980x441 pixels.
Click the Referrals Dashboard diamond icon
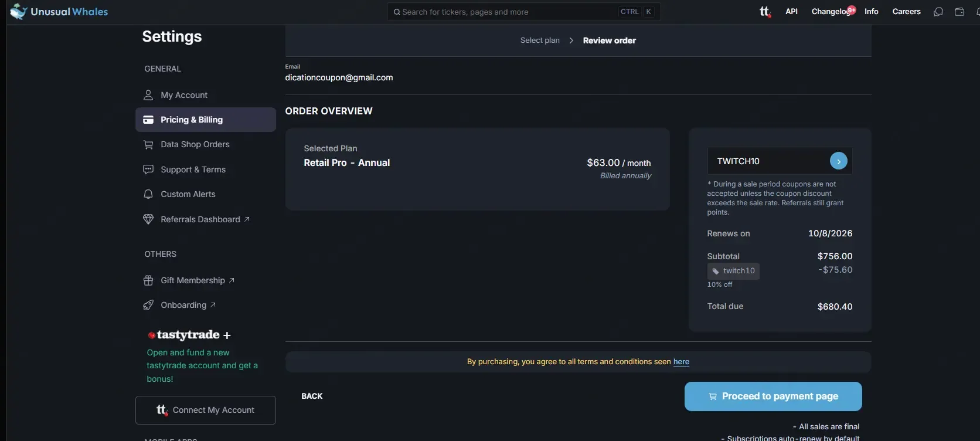point(148,219)
